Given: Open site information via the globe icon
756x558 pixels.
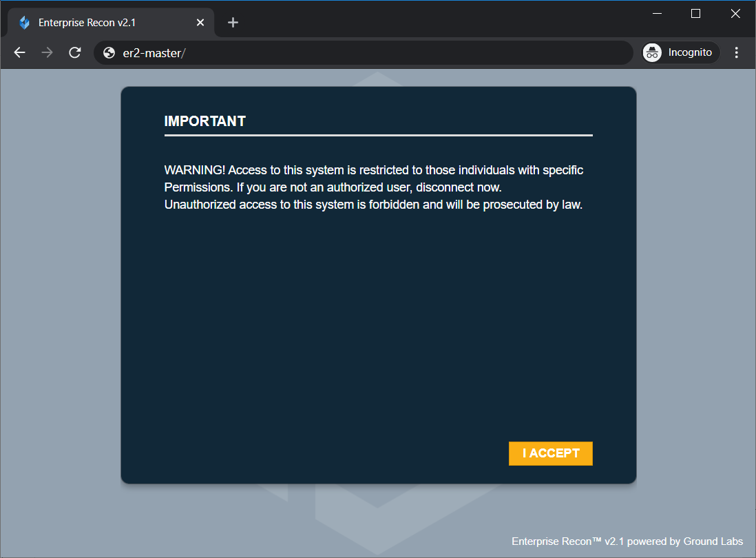Looking at the screenshot, I should 109,52.
